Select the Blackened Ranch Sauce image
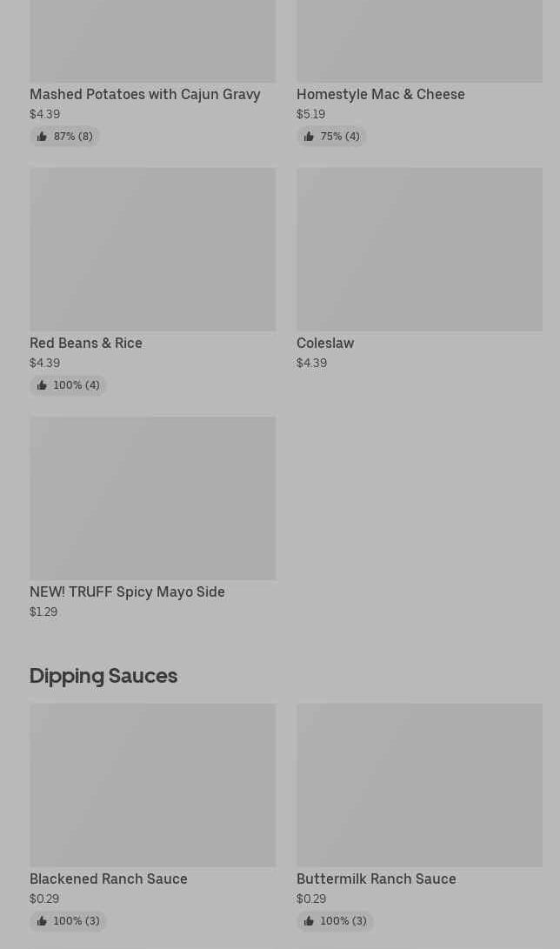 point(152,785)
